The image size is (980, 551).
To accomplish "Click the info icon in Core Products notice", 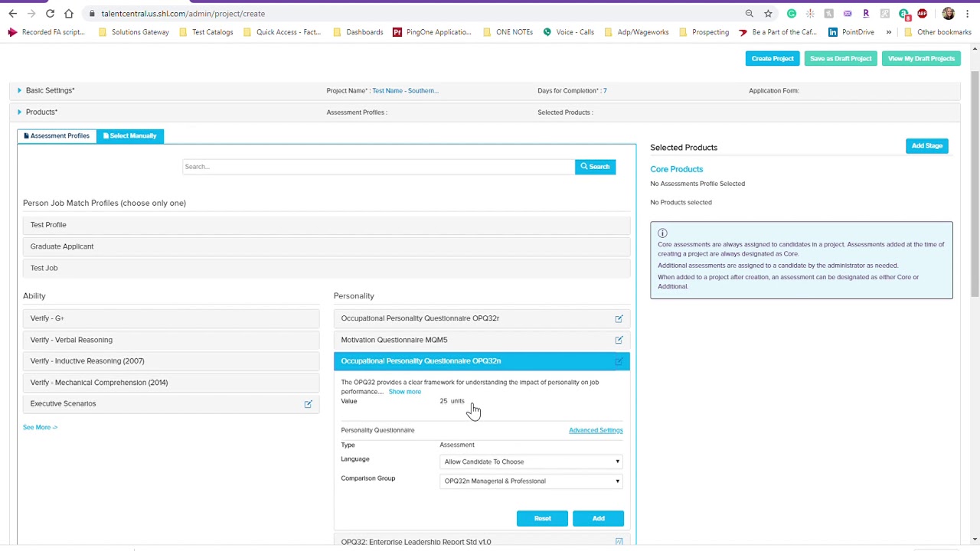I will (662, 233).
